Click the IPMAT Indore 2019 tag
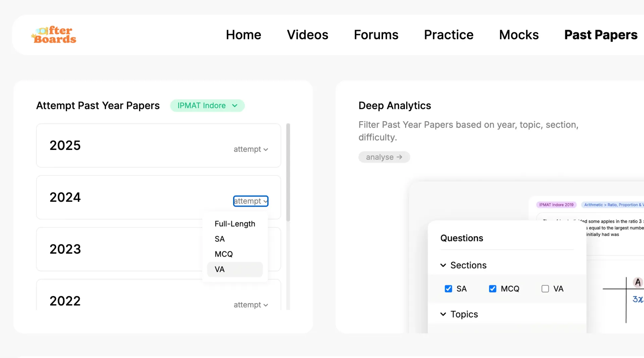644x358 pixels. [x=556, y=205]
